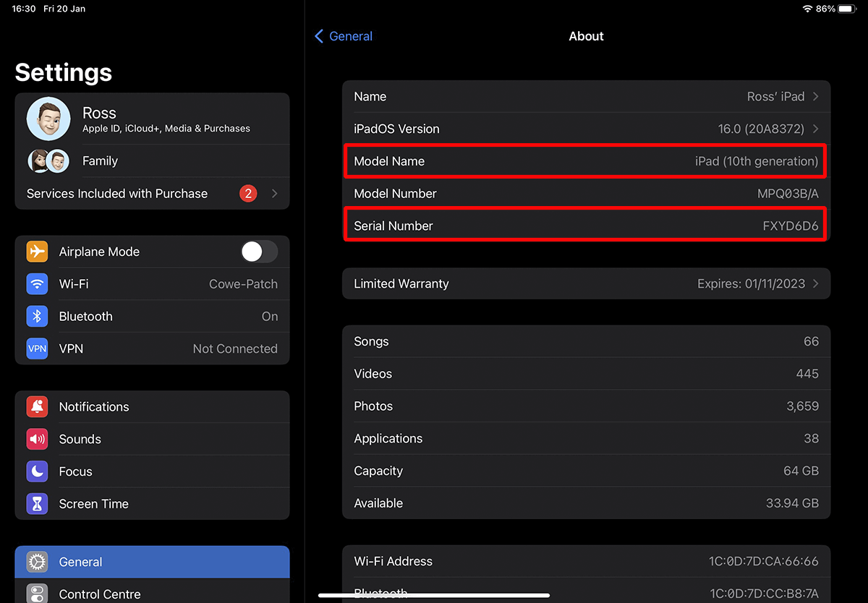This screenshot has height=603, width=868.
Task: Tap the Sounds speaker icon
Action: tap(37, 439)
